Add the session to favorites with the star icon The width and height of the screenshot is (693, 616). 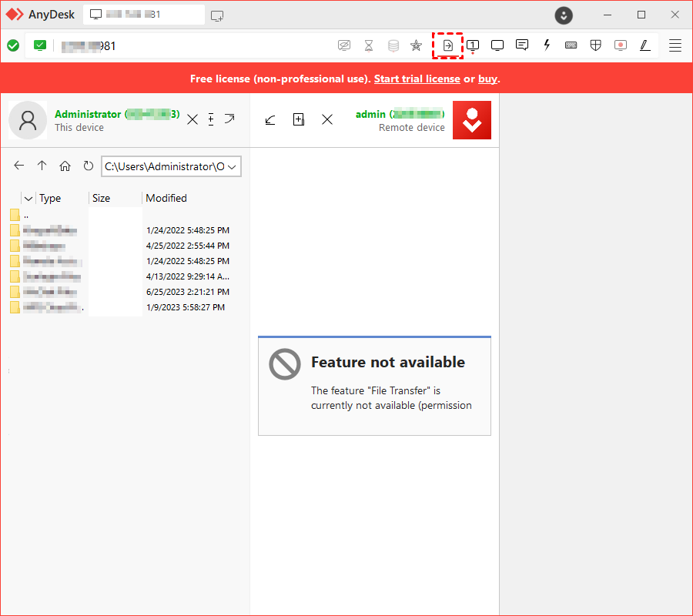(x=416, y=45)
